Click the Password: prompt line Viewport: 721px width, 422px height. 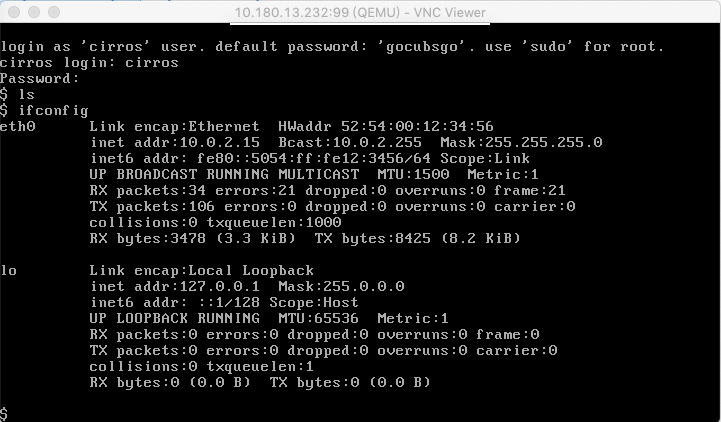[x=40, y=79]
